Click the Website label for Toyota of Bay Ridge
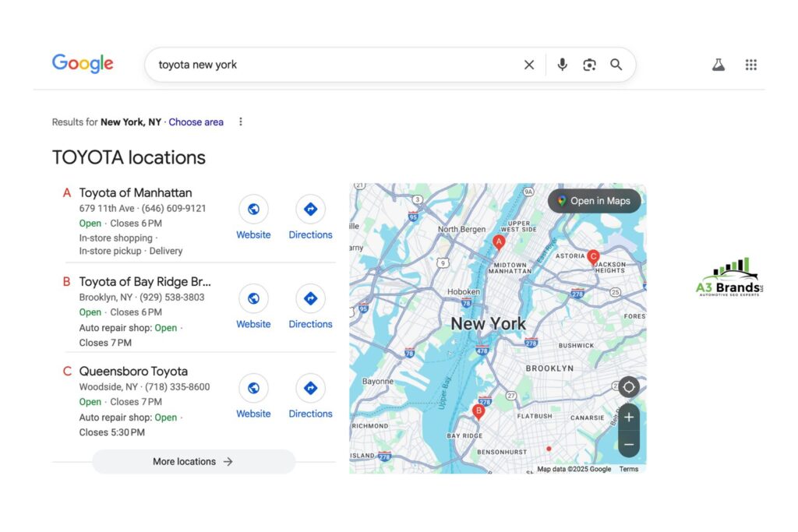 (x=253, y=325)
